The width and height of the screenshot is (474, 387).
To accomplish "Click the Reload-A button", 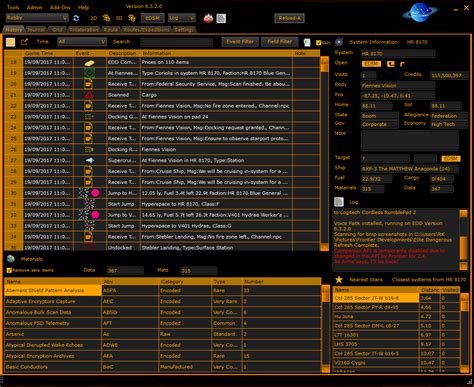I will tap(289, 18).
